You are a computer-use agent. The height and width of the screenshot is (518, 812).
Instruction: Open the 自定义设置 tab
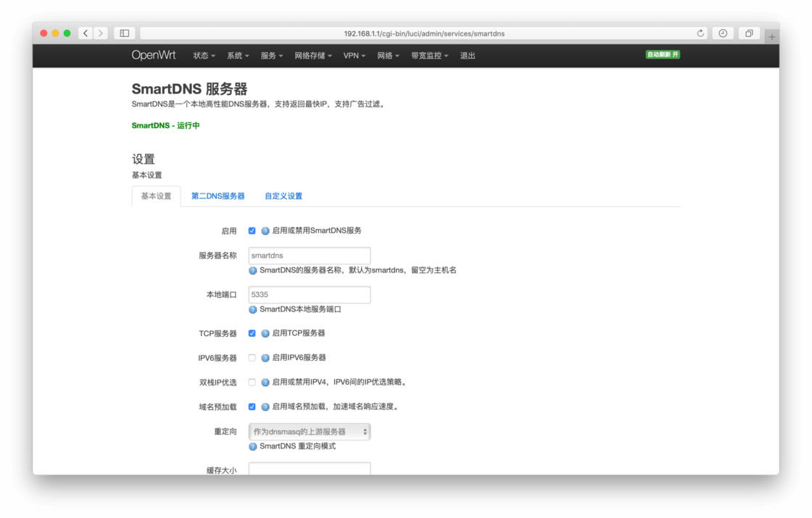285,196
